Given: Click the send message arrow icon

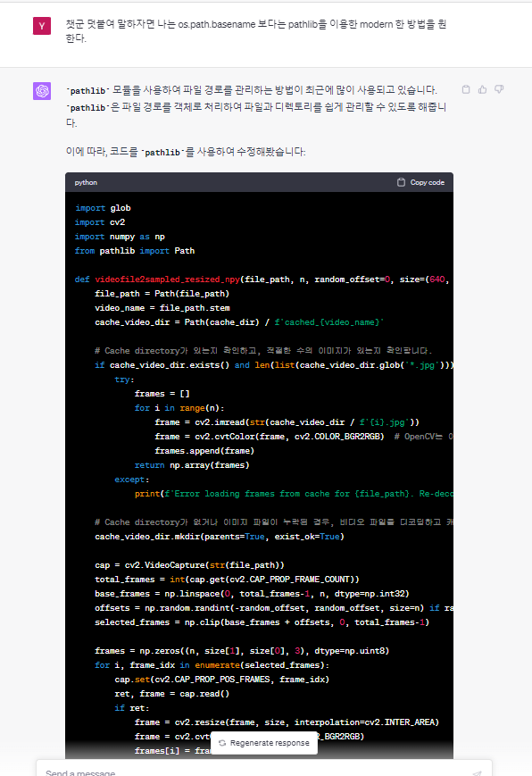Looking at the screenshot, I should click(477, 773).
